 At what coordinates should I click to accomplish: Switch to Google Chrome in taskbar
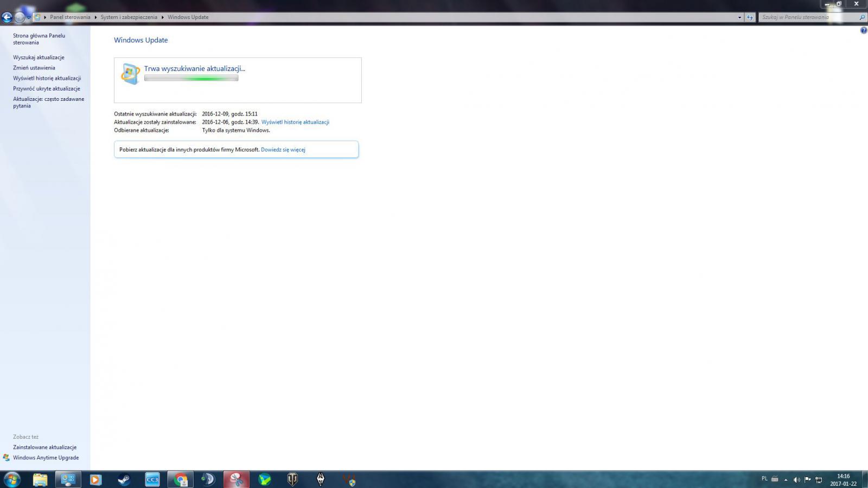(180, 479)
